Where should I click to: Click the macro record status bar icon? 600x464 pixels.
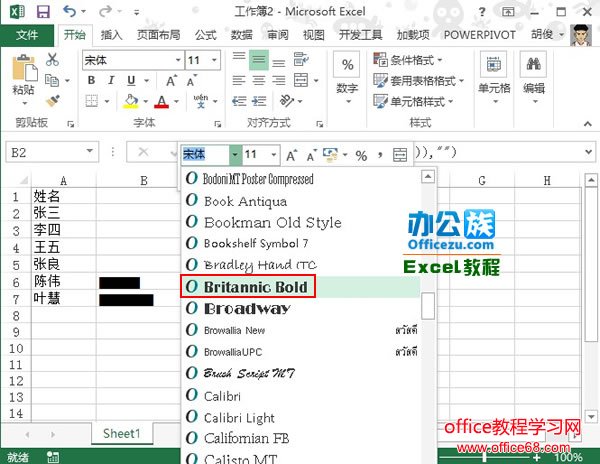tap(53, 456)
